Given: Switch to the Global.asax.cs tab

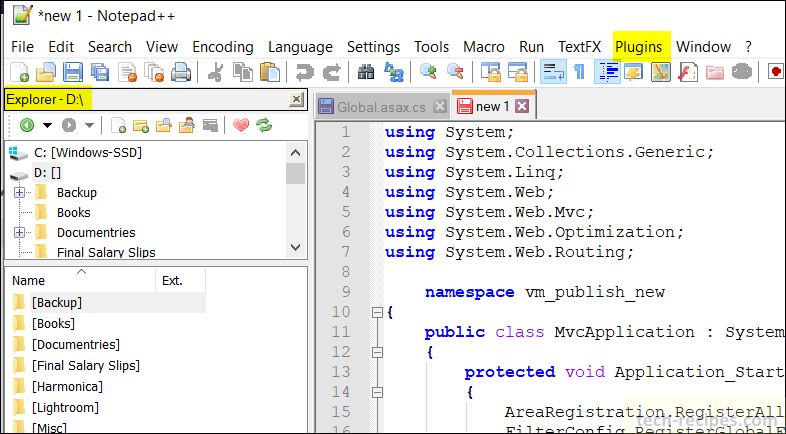Looking at the screenshot, I should 381,107.
